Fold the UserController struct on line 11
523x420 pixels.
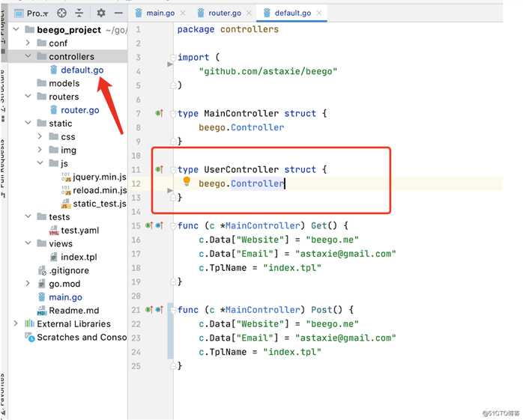pos(173,170)
